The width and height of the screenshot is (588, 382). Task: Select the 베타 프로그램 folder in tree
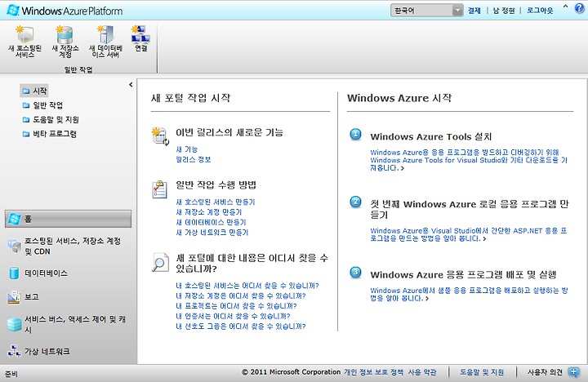(x=49, y=134)
